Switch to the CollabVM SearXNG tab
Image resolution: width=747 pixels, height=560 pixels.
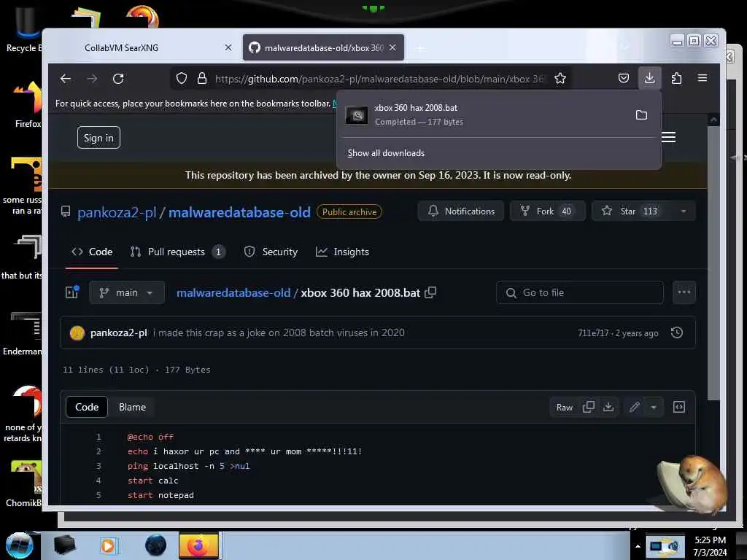122,47
